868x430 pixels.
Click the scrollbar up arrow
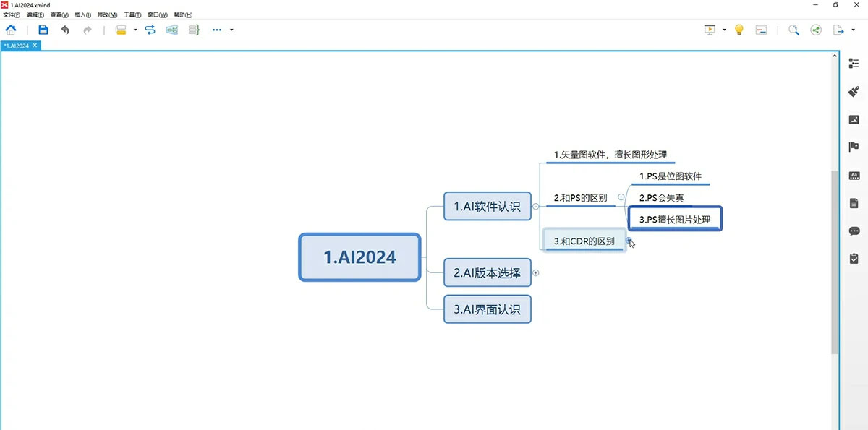(x=835, y=56)
